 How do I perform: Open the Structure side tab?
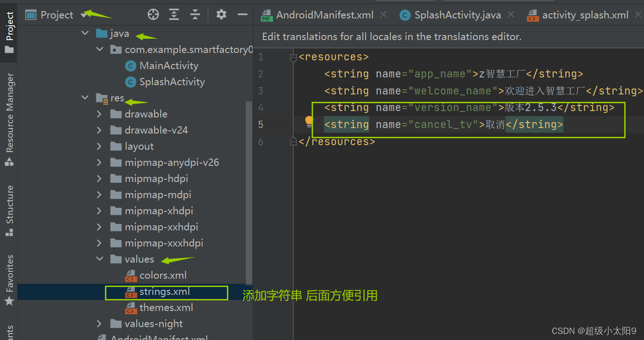pyautogui.click(x=9, y=211)
